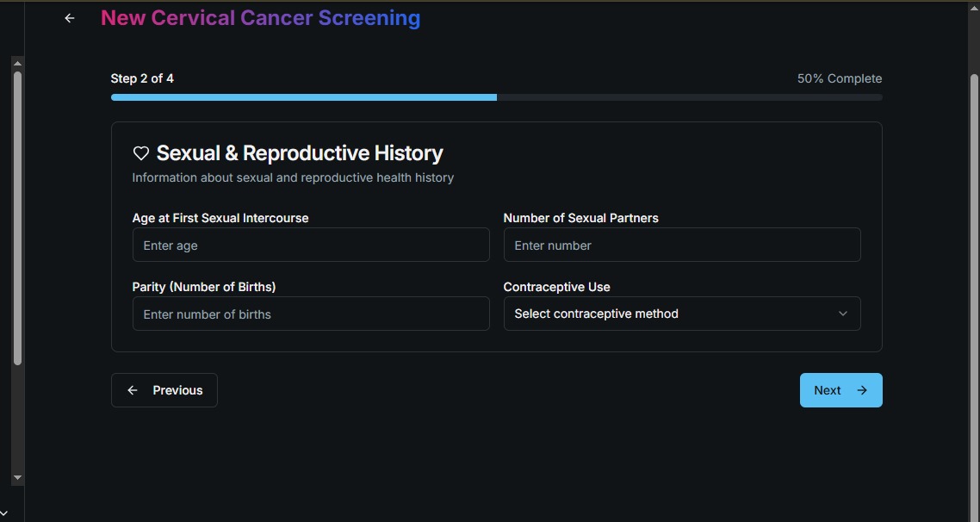Click the up arrow of the left scrollbar

[x=17, y=63]
